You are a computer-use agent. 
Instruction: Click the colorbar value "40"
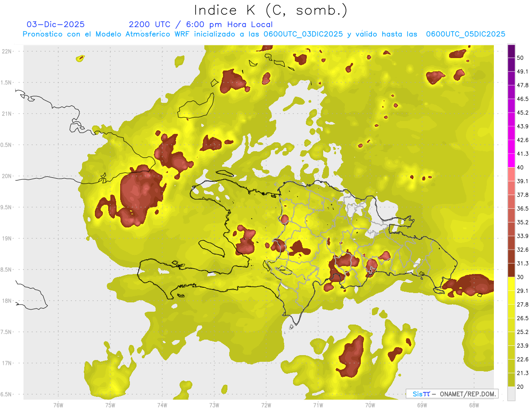tap(520, 168)
